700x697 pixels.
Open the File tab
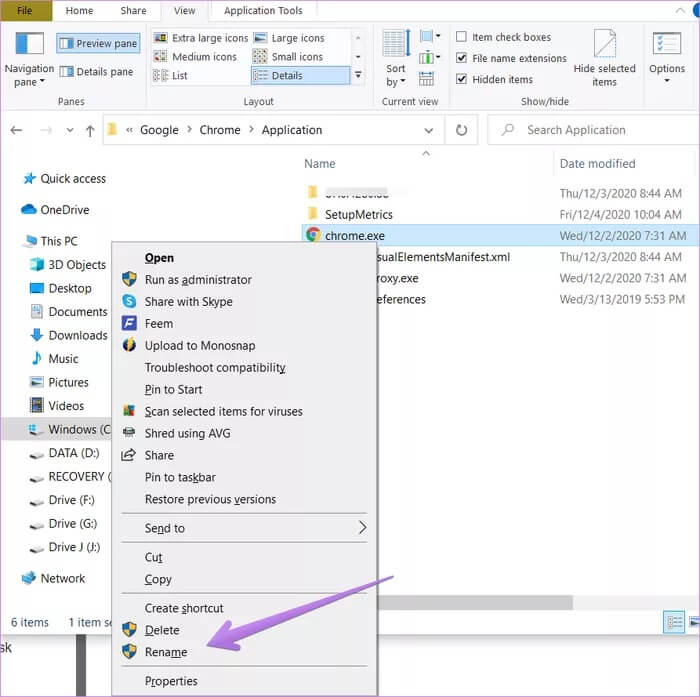pyautogui.click(x=26, y=10)
